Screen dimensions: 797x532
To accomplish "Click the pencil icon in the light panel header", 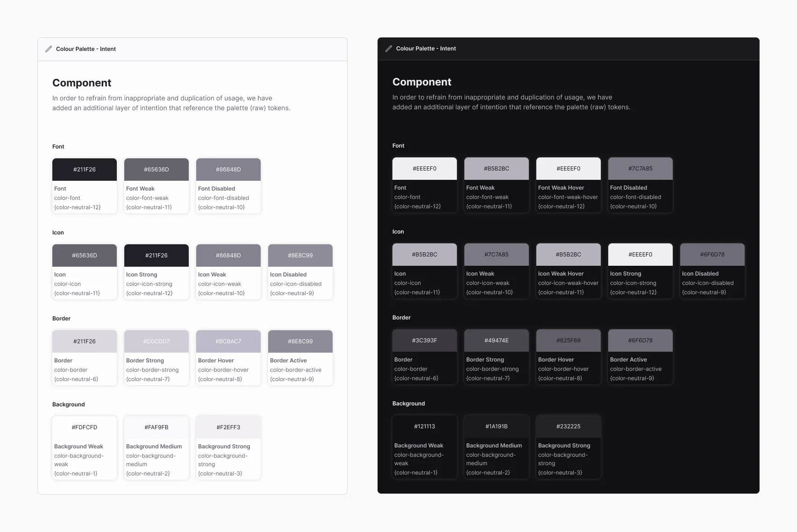I will (x=49, y=49).
